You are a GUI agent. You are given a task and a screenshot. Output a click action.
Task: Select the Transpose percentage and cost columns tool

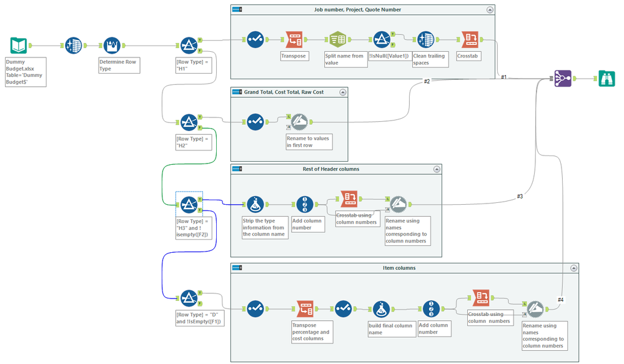tap(305, 308)
